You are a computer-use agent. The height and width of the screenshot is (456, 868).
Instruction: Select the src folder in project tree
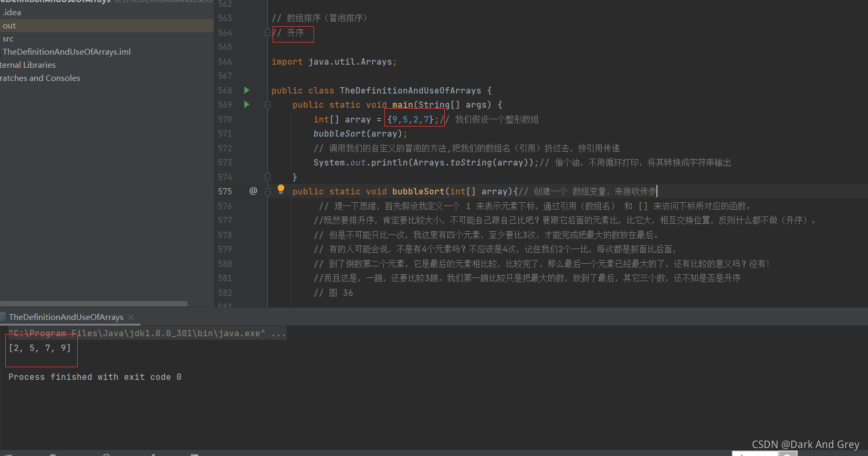pyautogui.click(x=8, y=38)
